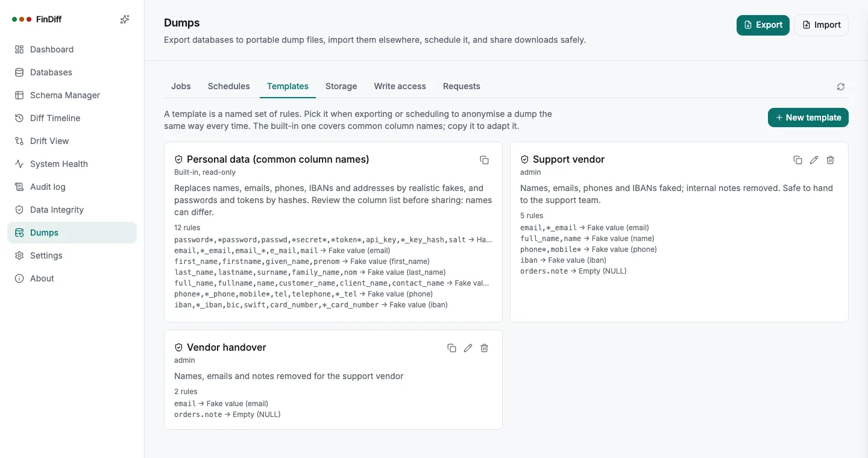Click the 'Built-in, read-only' label
868x458 pixels.
[x=205, y=172]
